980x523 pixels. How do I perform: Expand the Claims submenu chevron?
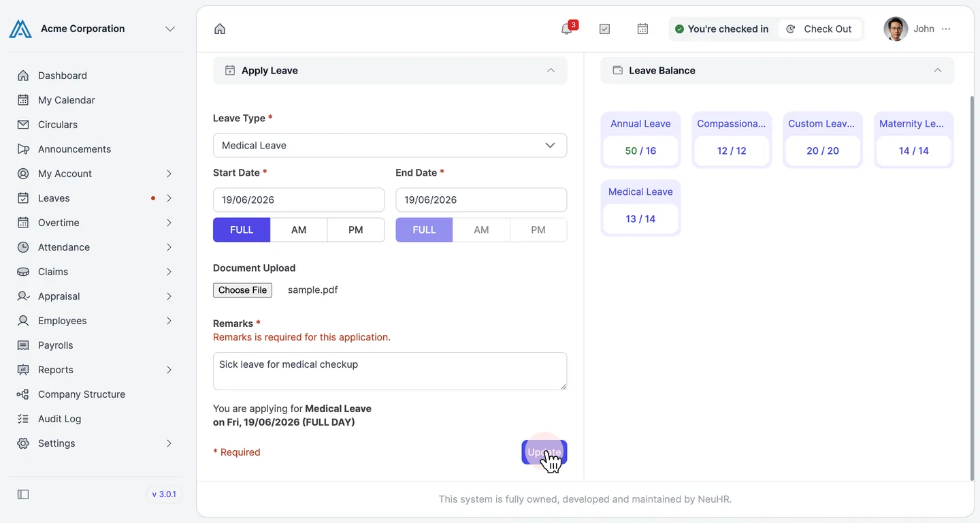(169, 272)
